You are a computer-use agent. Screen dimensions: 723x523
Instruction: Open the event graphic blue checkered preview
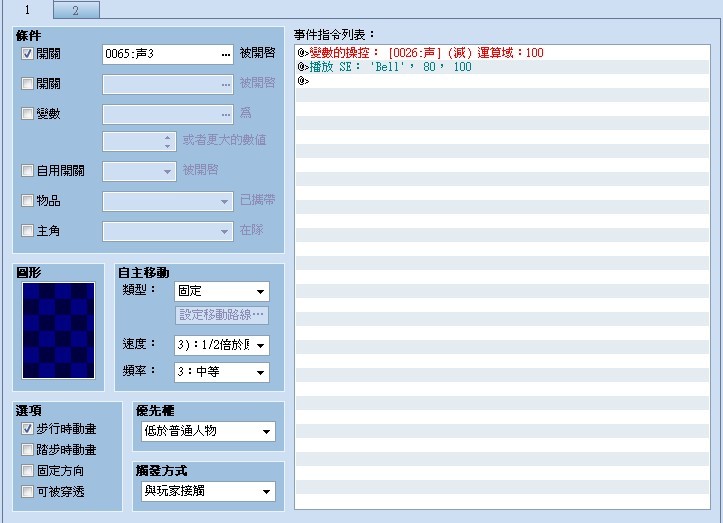pos(59,331)
